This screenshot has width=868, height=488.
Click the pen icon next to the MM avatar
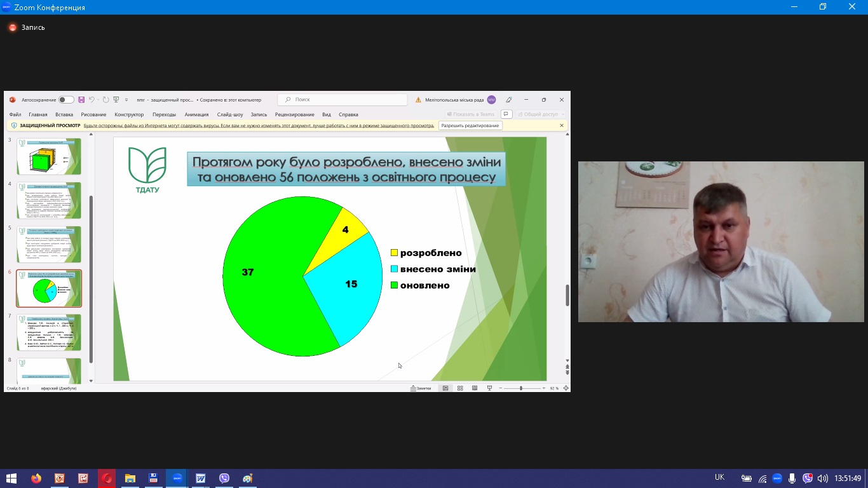pos(509,100)
